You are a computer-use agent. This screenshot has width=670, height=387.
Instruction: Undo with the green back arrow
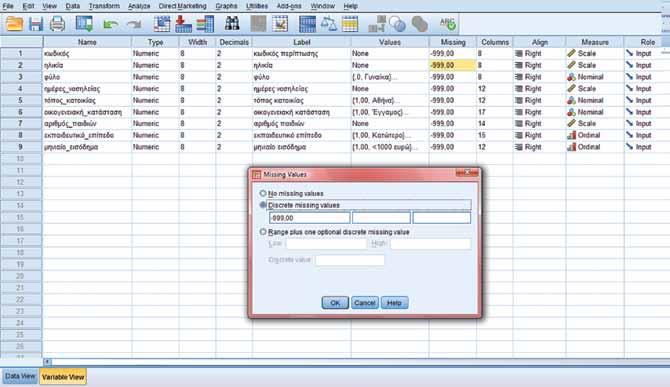tap(111, 24)
